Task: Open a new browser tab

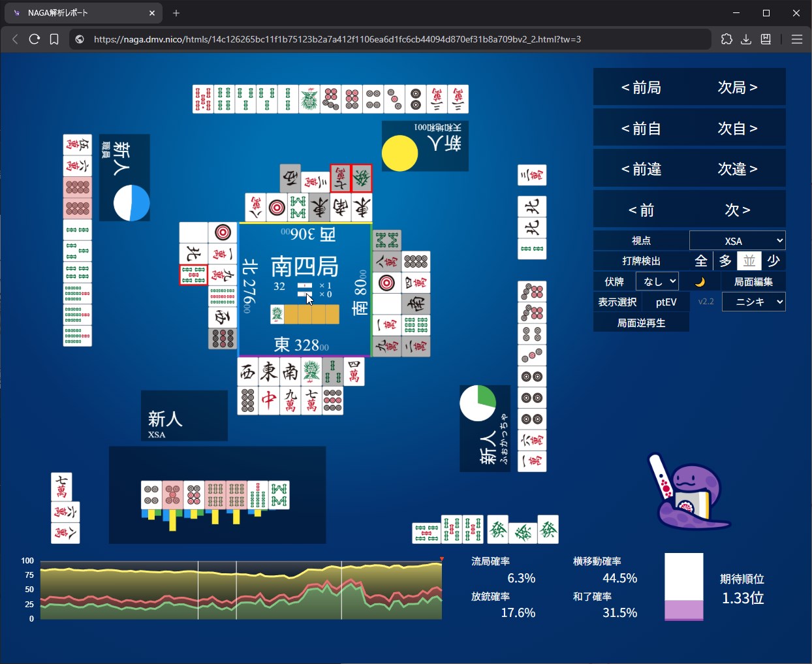Action: pyautogui.click(x=176, y=13)
